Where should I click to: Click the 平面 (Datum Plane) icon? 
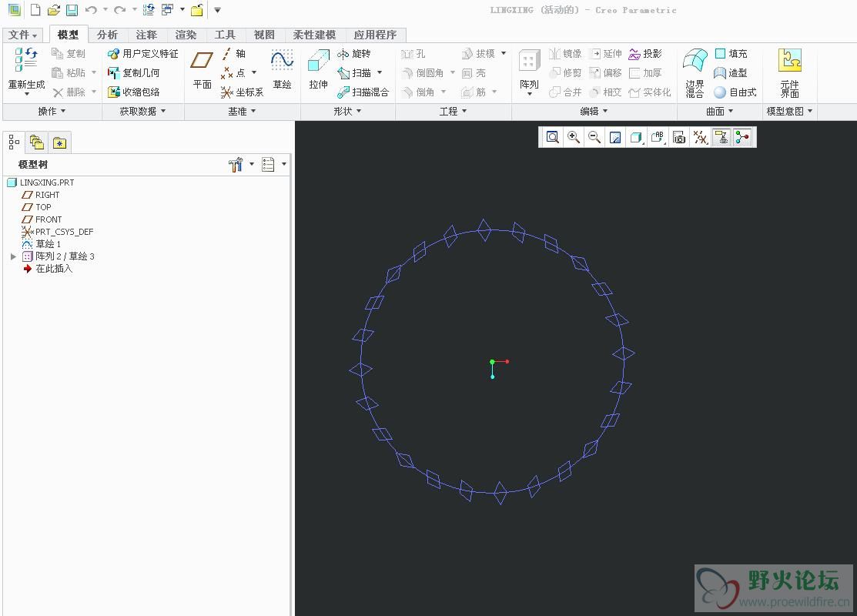pyautogui.click(x=202, y=62)
